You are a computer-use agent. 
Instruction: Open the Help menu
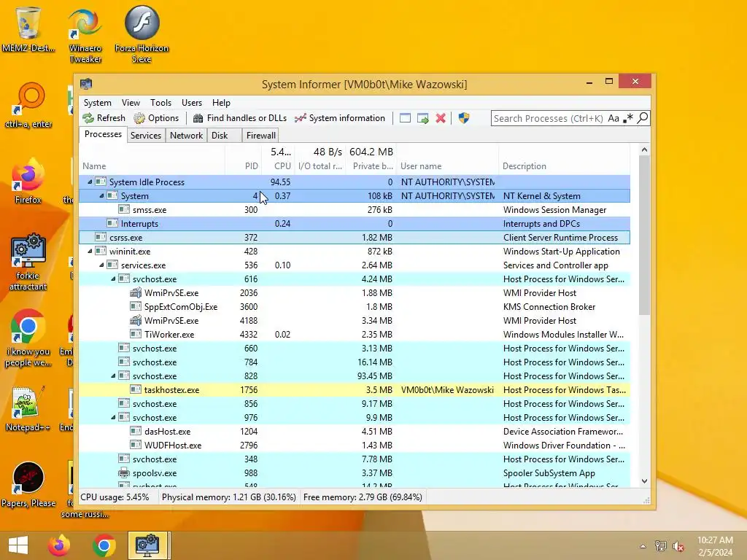click(x=221, y=103)
